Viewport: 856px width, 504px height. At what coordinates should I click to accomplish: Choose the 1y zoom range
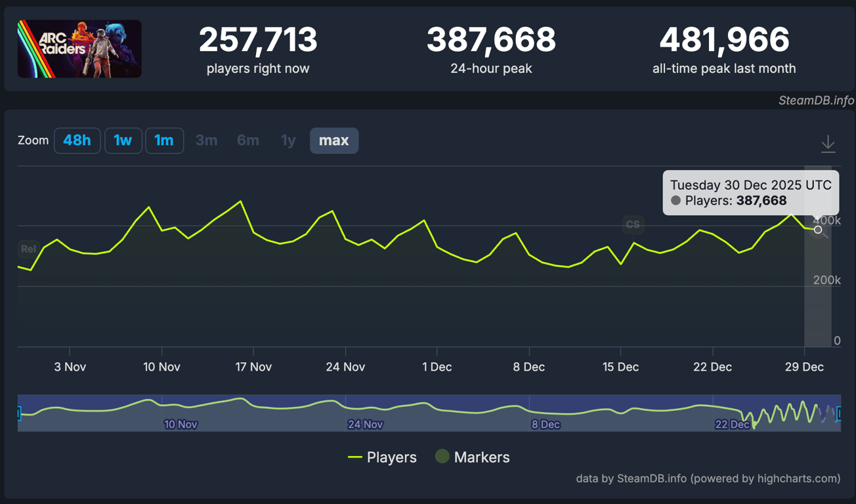tap(288, 140)
